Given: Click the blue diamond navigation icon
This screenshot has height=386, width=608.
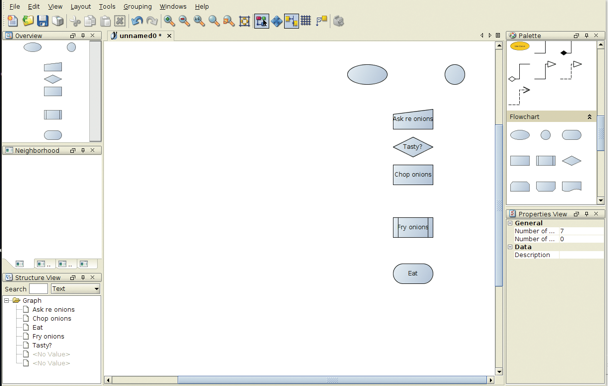Looking at the screenshot, I should click(276, 21).
